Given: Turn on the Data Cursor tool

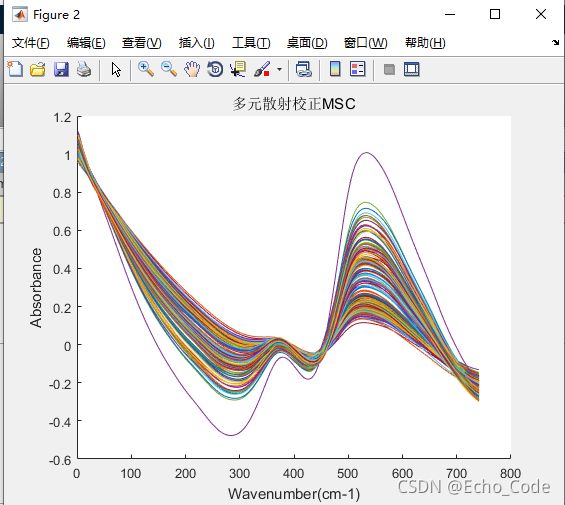Looking at the screenshot, I should (238, 69).
